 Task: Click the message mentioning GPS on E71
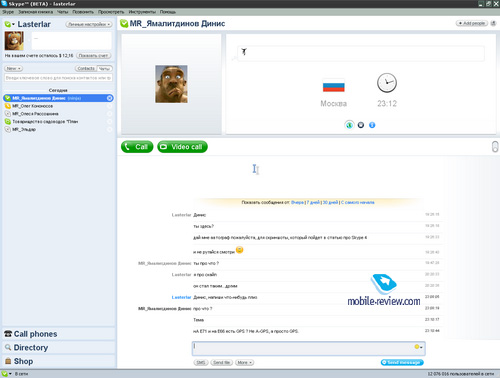246,331
